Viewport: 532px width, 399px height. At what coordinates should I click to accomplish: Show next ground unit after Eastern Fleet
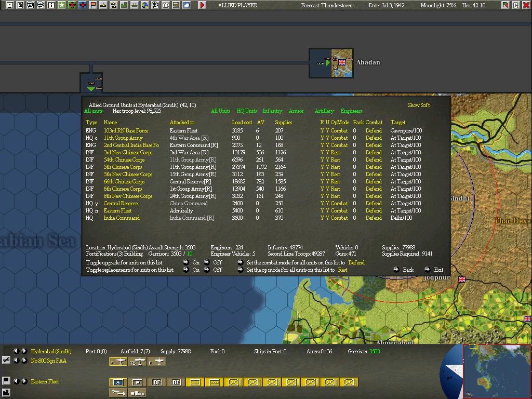[24, 381]
